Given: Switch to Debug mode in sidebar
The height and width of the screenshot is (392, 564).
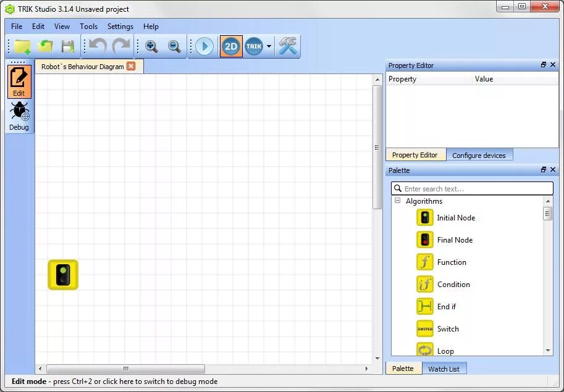Looking at the screenshot, I should [19, 116].
